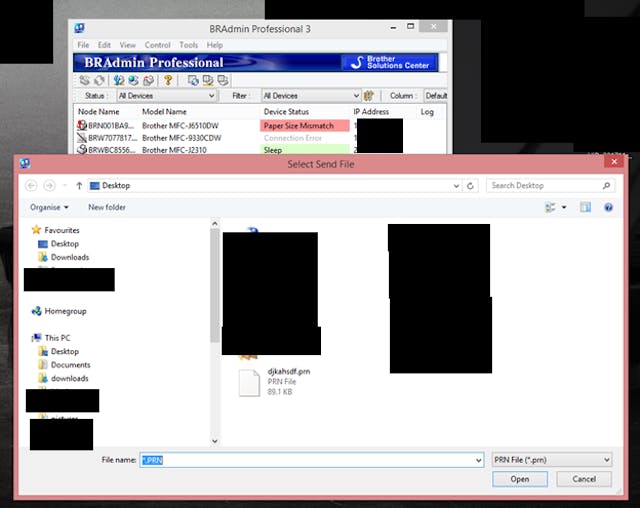
Task: Click the Brother Solutions Center banner
Action: (389, 62)
